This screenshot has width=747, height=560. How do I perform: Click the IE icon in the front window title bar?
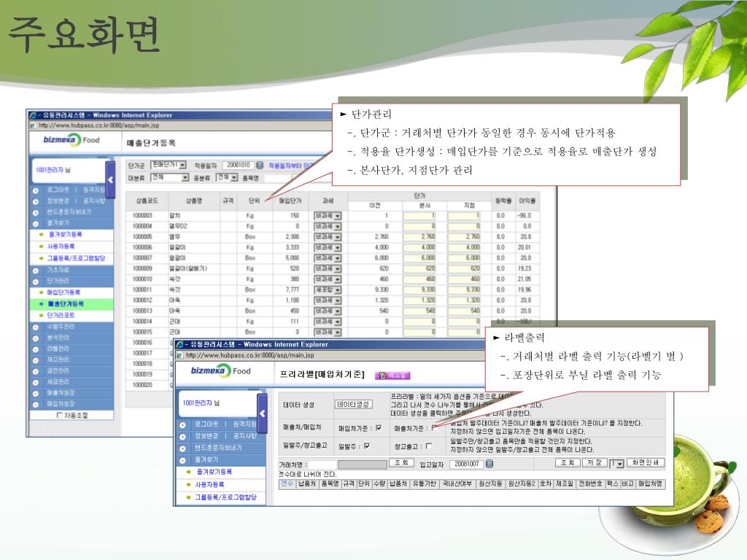coord(180,344)
